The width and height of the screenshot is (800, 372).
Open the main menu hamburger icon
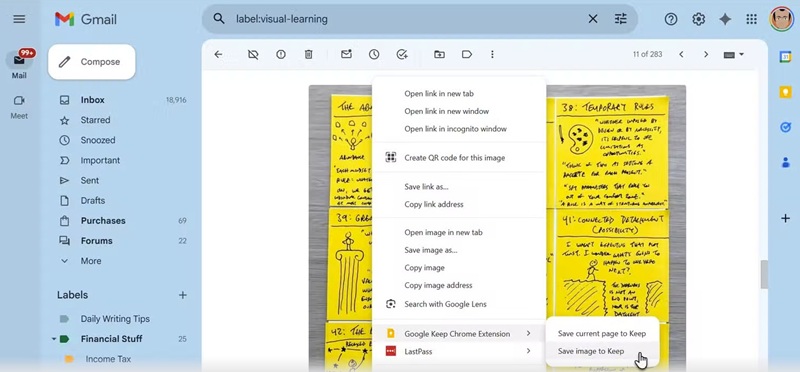pyautogui.click(x=19, y=19)
